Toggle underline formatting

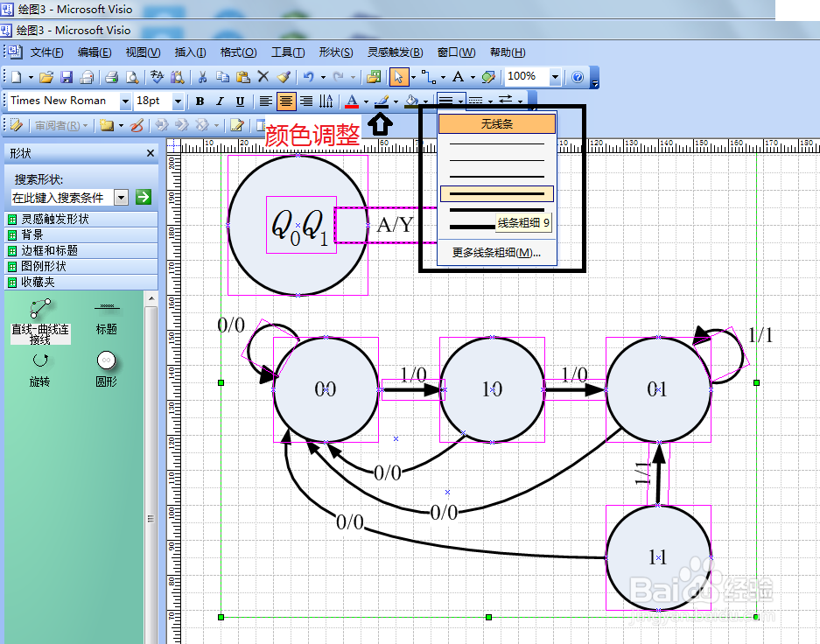240,101
